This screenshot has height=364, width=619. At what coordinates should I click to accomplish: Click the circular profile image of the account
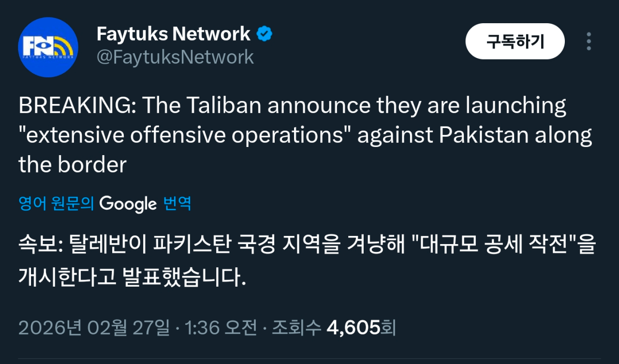[x=48, y=47]
